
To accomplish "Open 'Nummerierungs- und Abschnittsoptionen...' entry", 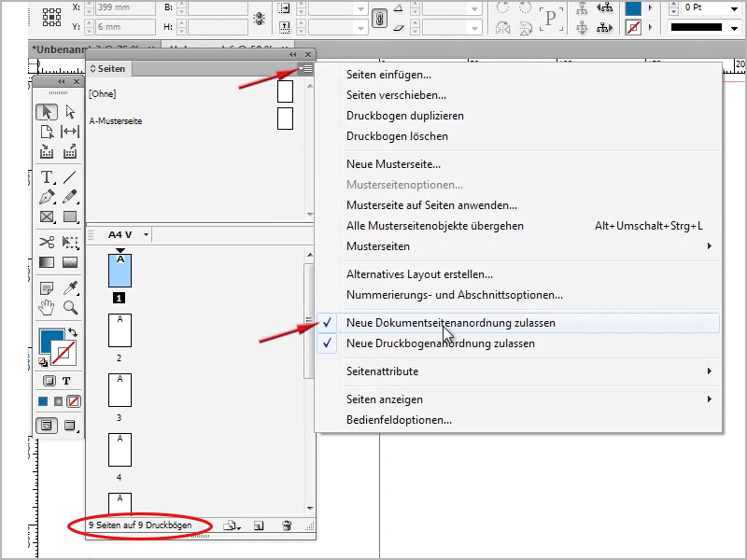I will point(455,295).
